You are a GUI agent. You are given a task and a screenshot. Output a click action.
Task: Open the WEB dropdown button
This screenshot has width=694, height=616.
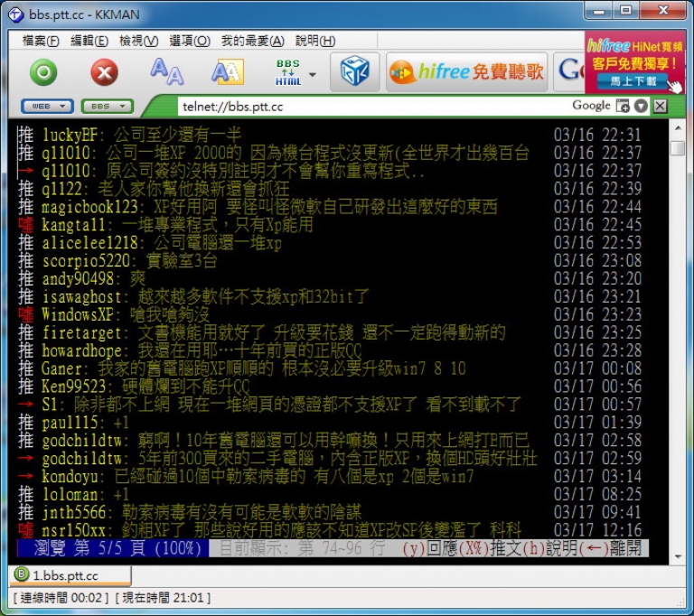47,107
